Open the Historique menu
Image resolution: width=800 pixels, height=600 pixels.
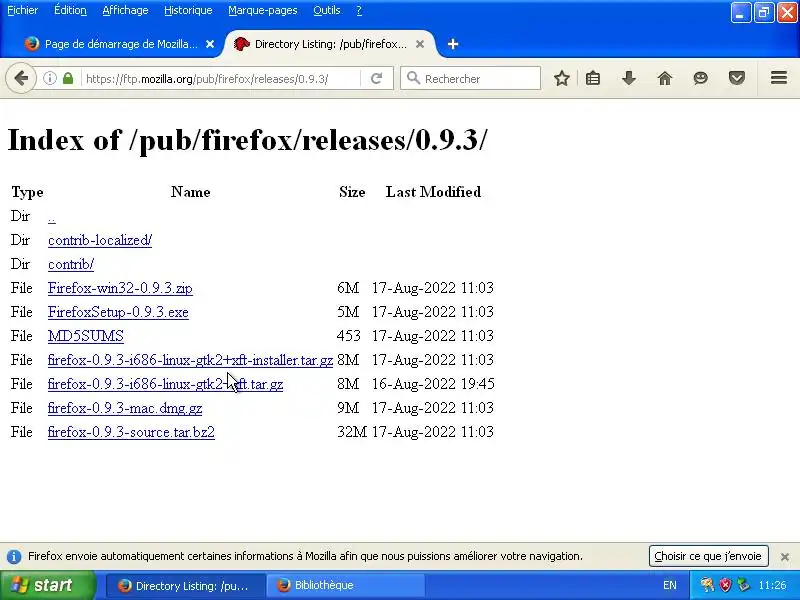[188, 10]
